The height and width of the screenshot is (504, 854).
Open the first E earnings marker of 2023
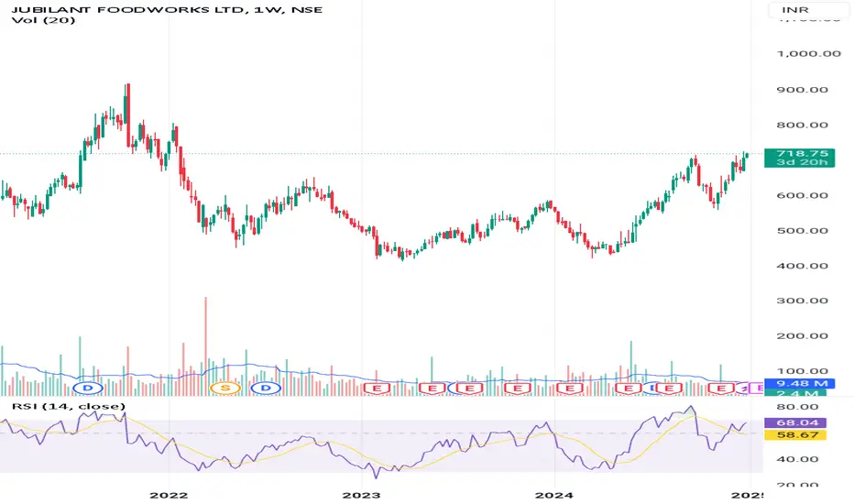pos(377,389)
